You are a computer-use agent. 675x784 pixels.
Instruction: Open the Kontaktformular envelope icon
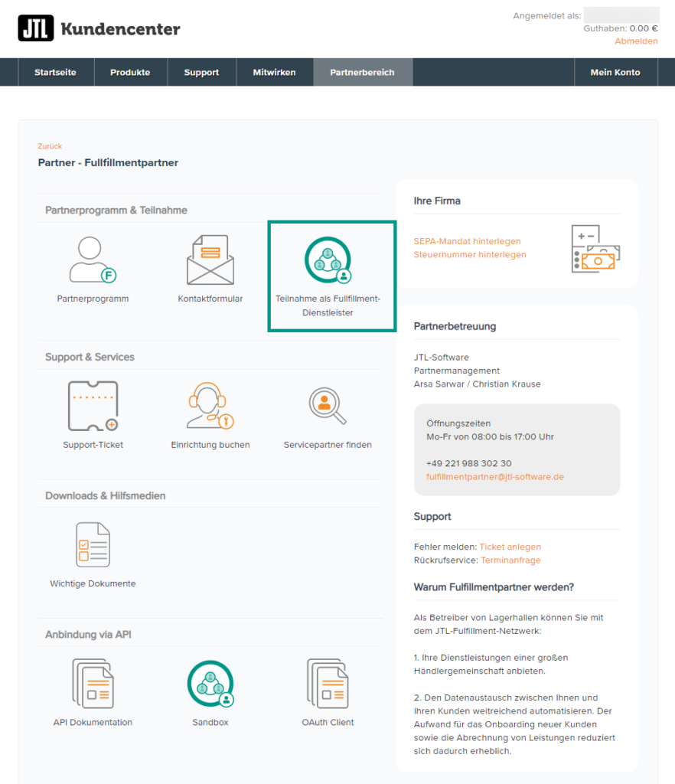click(210, 260)
